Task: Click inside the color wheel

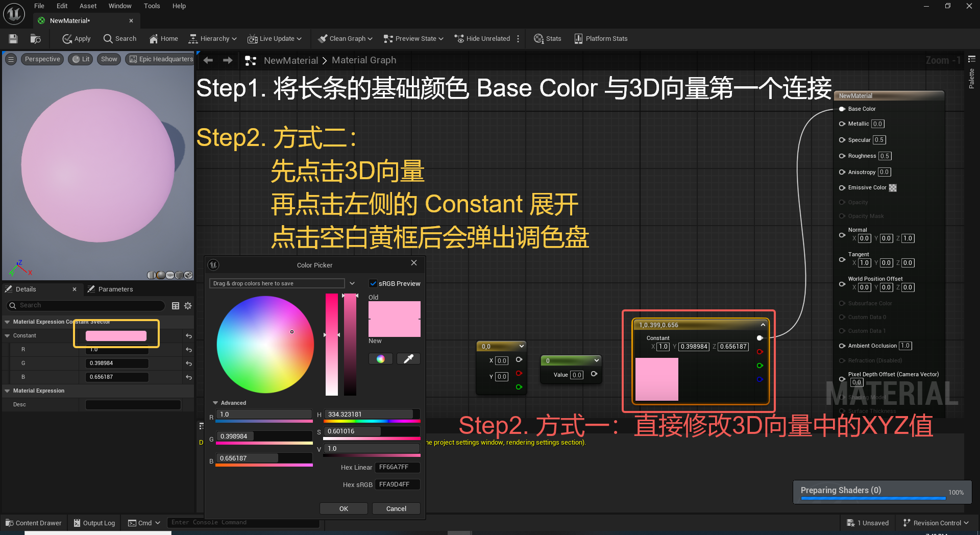Action: [265, 345]
